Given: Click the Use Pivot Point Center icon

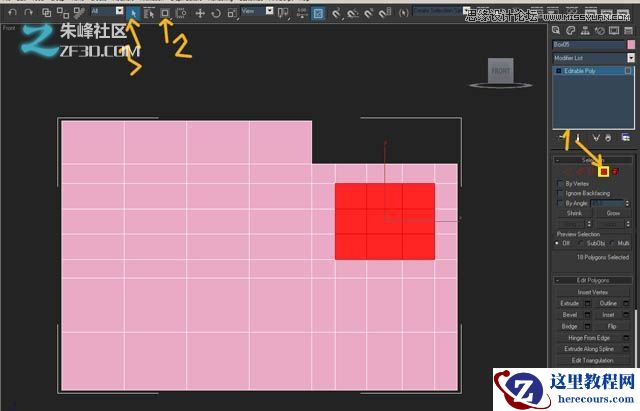Looking at the screenshot, I should coord(283,13).
